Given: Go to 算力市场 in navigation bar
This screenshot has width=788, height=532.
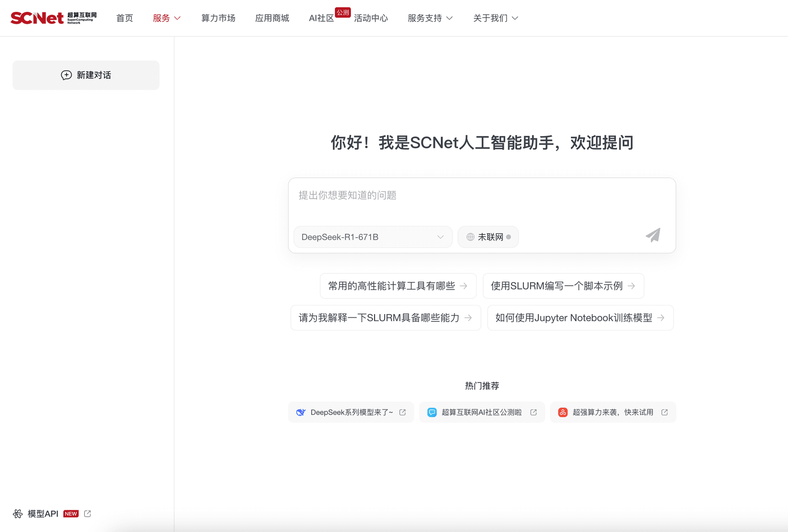Looking at the screenshot, I should point(218,18).
